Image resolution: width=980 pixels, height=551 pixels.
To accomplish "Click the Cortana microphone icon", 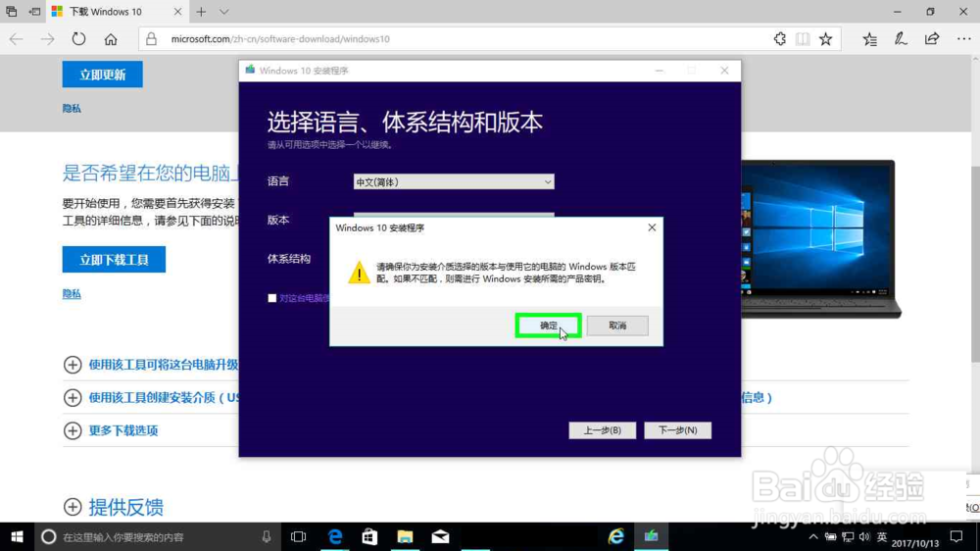I will [267, 536].
